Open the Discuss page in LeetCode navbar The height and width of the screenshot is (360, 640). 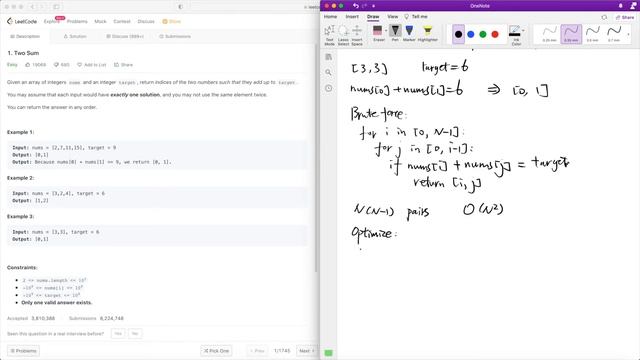click(x=146, y=21)
